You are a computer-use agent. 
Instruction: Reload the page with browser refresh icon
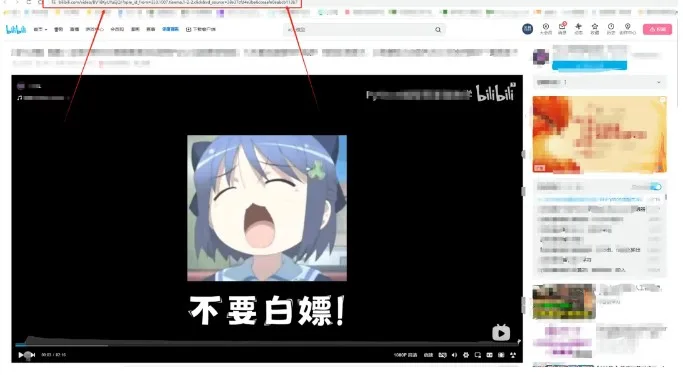(x=29, y=2)
